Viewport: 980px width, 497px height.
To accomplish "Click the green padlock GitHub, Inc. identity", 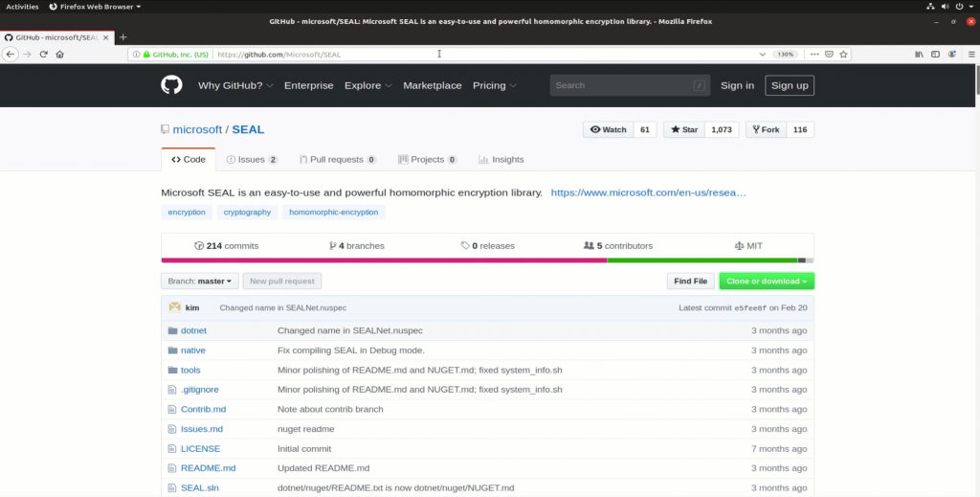I will tap(176, 55).
